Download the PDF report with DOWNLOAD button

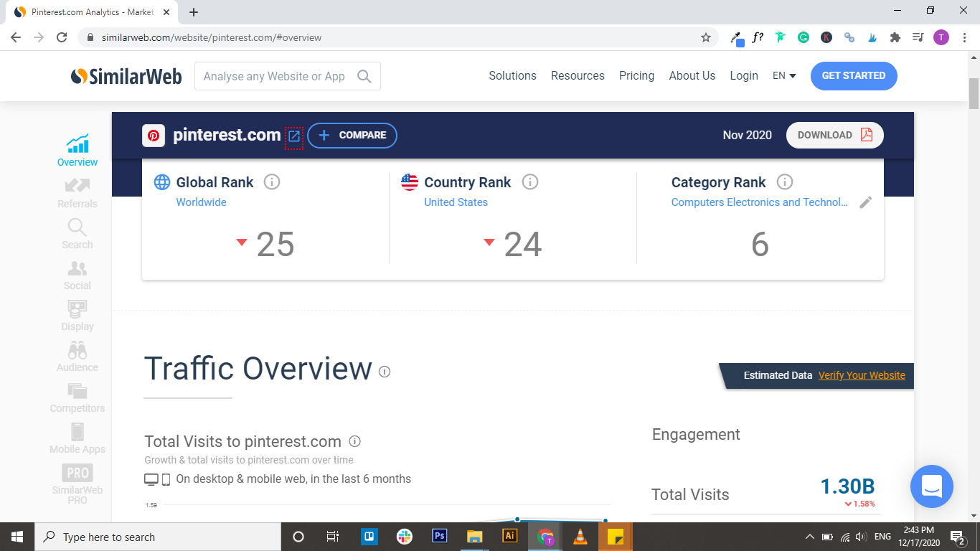pos(835,135)
